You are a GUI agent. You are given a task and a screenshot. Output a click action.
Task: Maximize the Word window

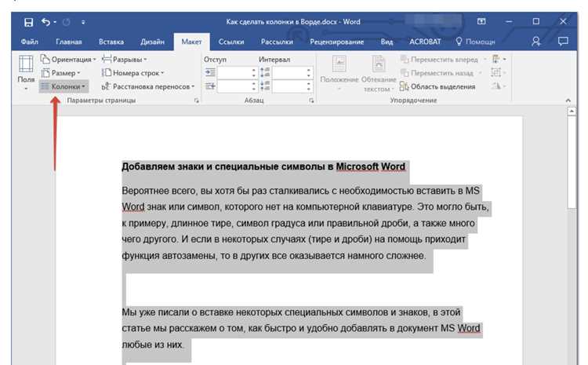click(536, 21)
